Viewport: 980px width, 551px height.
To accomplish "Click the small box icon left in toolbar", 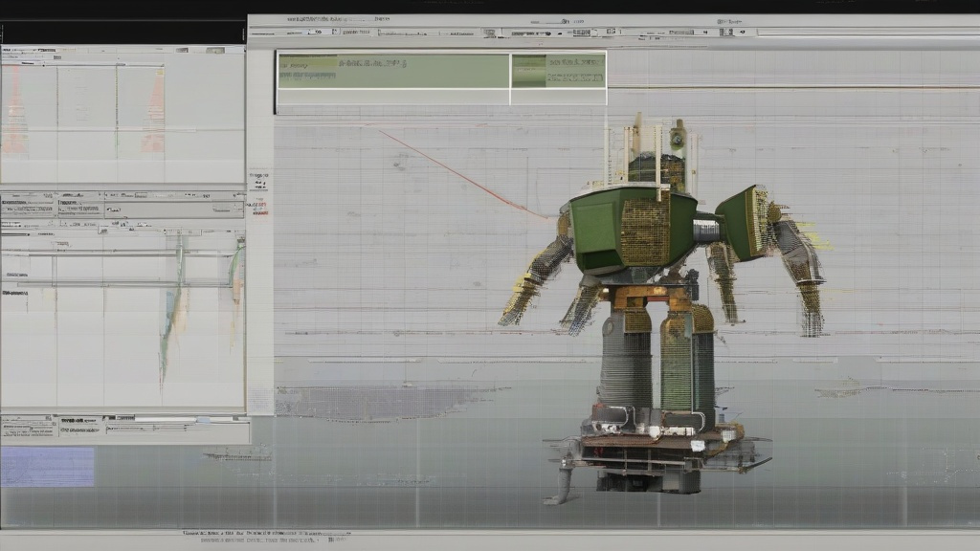I will (x=335, y=32).
